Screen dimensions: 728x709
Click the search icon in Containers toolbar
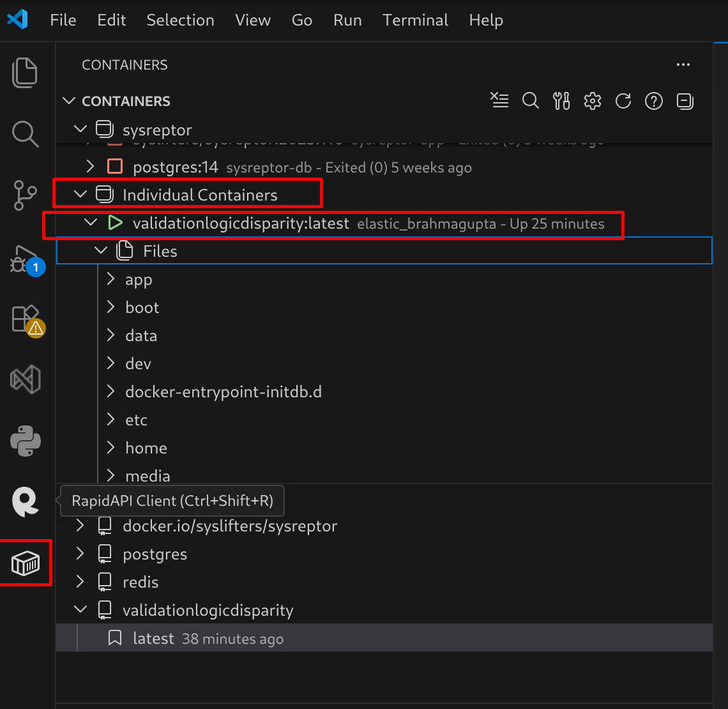[x=530, y=100]
